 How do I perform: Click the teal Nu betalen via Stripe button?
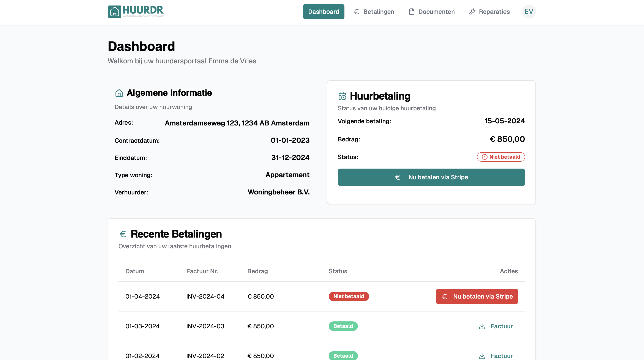(x=431, y=177)
